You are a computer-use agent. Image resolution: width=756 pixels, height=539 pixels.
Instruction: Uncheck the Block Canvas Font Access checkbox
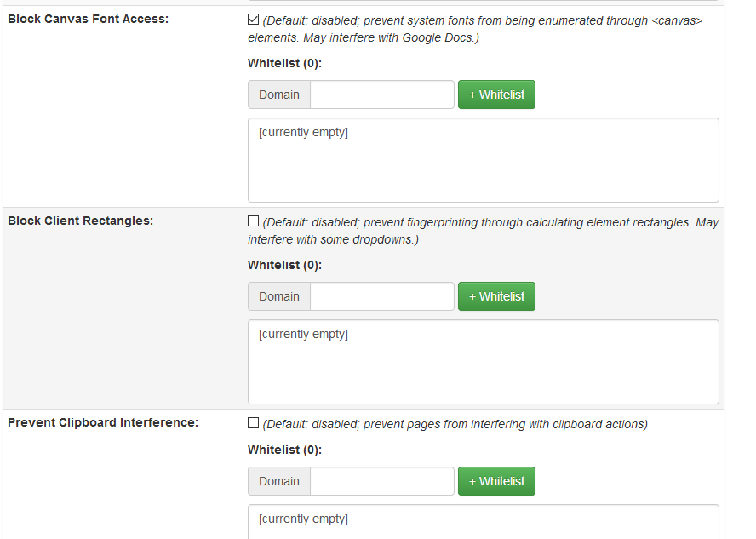coord(254,20)
